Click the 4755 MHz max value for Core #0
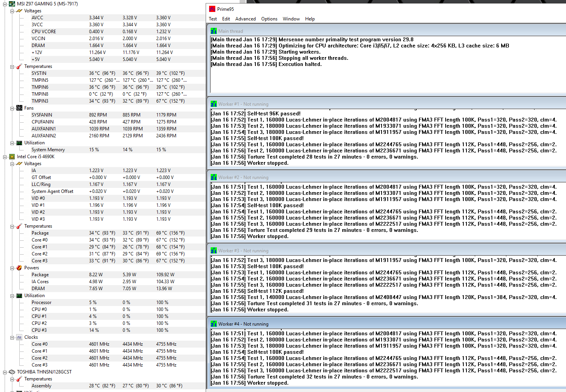The image size is (566, 392). coord(166,344)
